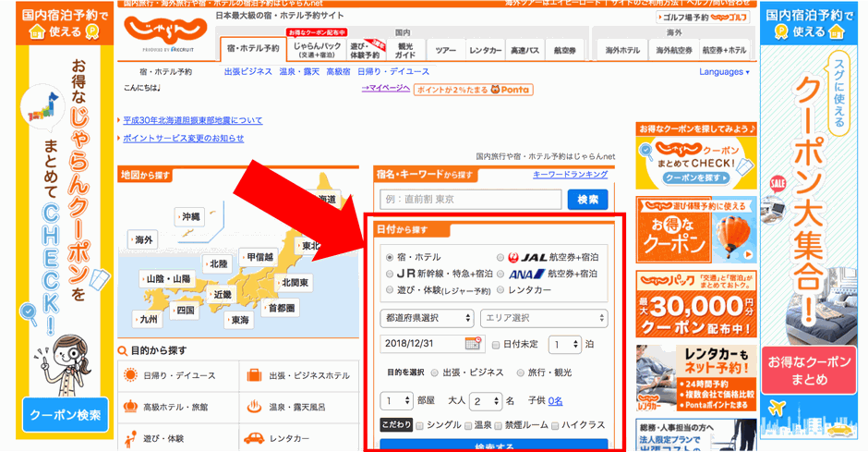Open the 遊び・体験予約 tab
The image size is (868, 452).
tap(366, 50)
